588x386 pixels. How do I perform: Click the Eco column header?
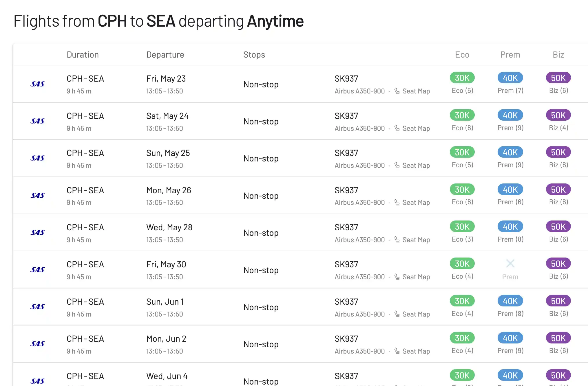click(x=462, y=55)
